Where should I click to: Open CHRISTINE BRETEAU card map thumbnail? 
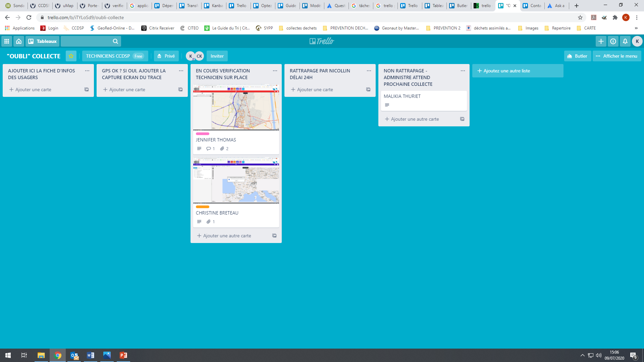pyautogui.click(x=236, y=181)
